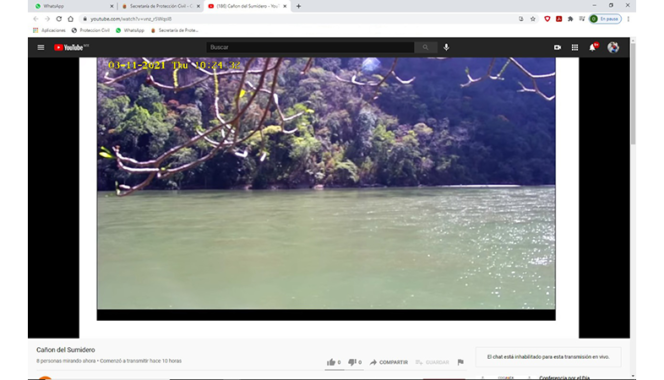
Task: Open the Chrome extensions puzzle menu
Action: [570, 19]
